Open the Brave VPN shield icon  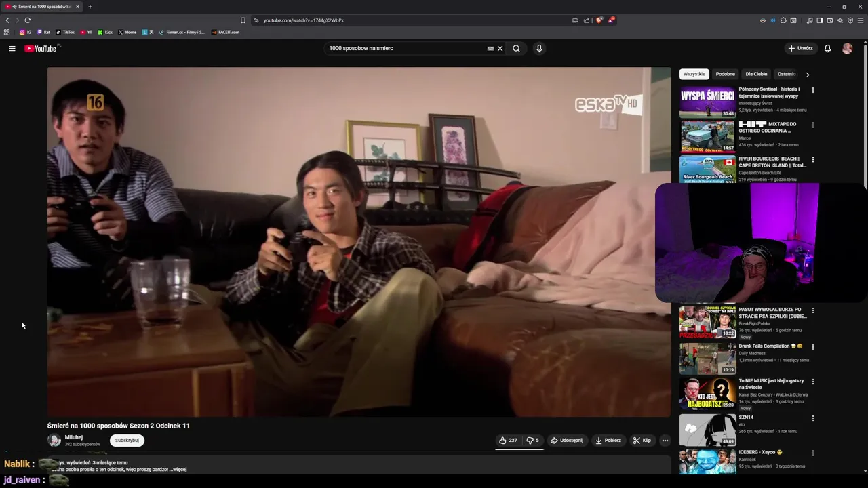click(x=850, y=20)
